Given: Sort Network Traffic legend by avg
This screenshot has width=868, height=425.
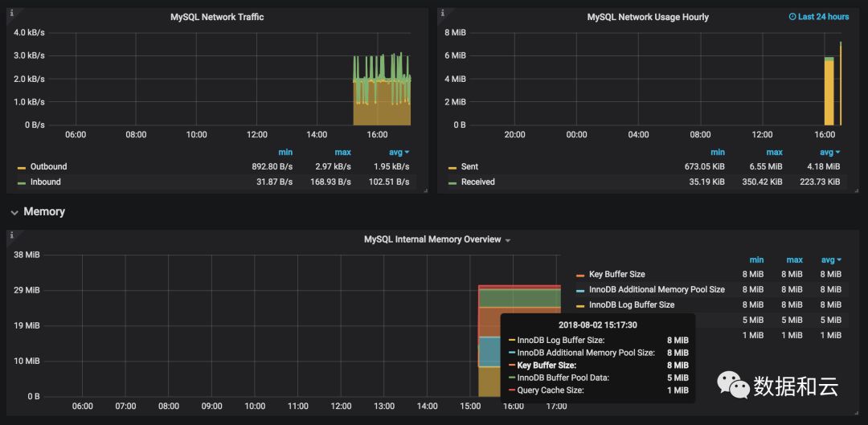Looking at the screenshot, I should 399,152.
